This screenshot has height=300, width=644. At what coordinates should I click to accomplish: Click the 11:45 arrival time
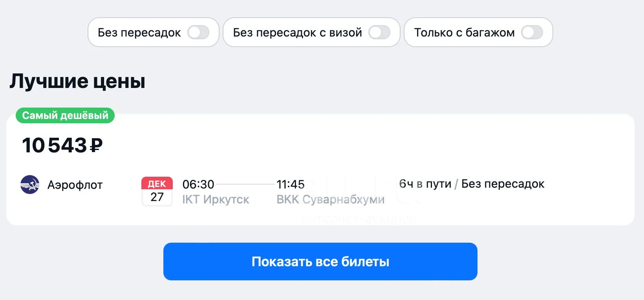coord(291,184)
